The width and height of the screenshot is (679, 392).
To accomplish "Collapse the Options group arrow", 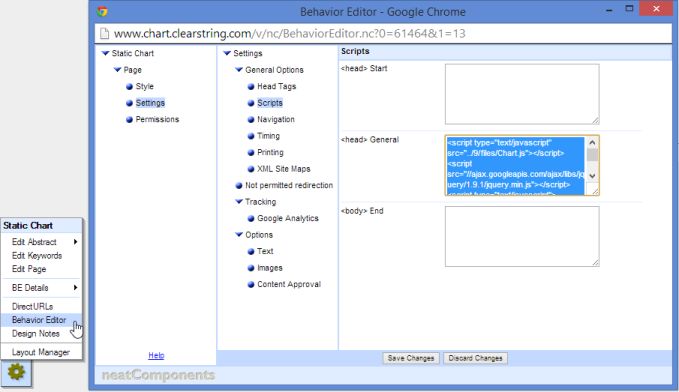I will [239, 235].
